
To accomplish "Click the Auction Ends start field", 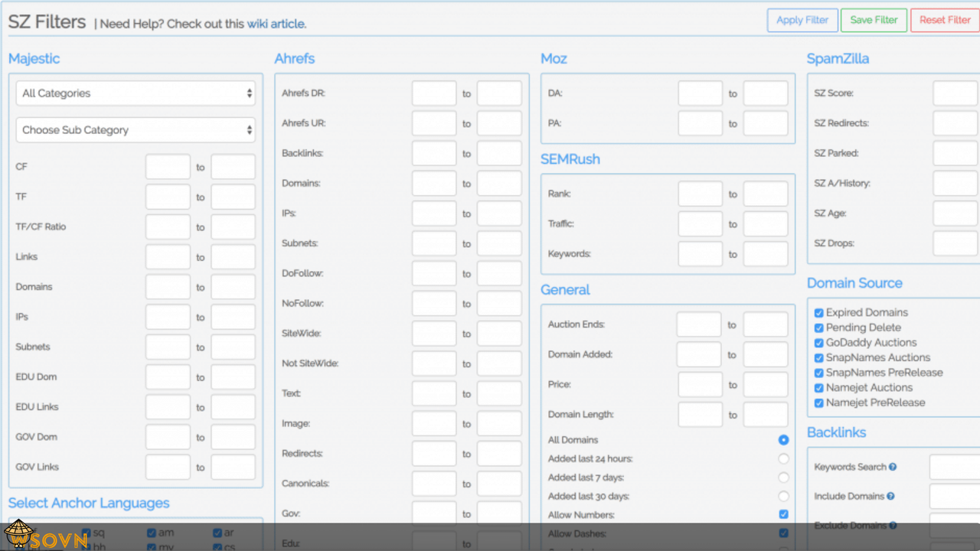I will pos(699,324).
